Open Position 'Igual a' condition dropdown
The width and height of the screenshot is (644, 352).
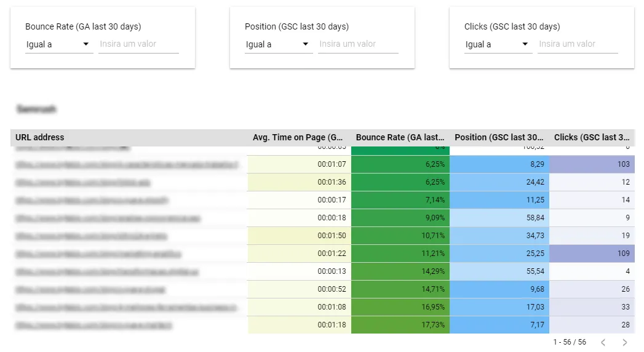coord(279,44)
